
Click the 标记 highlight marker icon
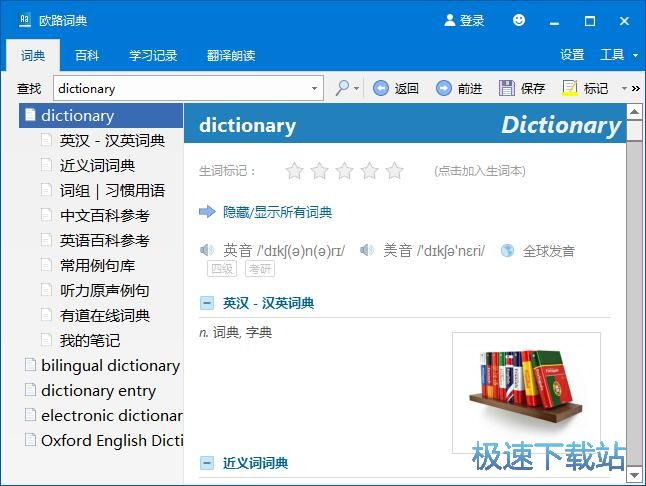[570, 88]
